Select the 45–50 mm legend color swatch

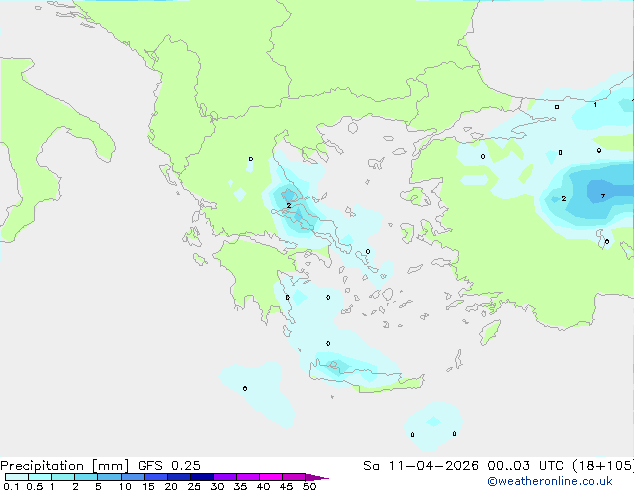point(294,477)
